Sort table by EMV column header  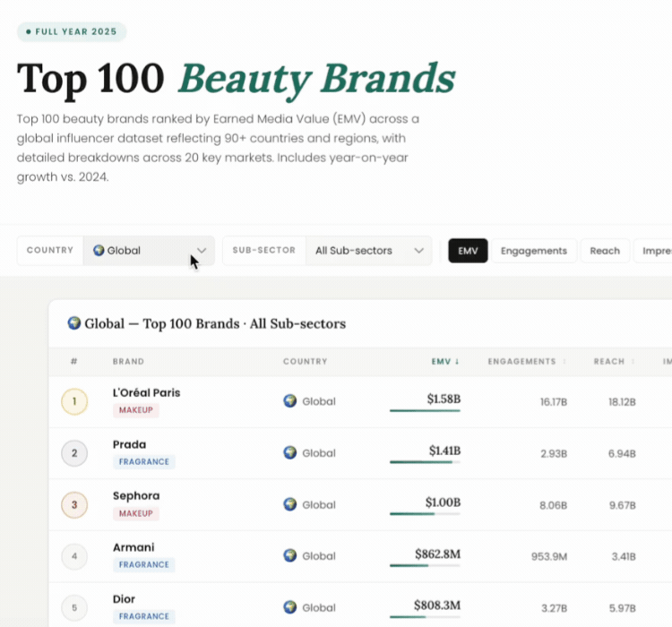point(445,361)
